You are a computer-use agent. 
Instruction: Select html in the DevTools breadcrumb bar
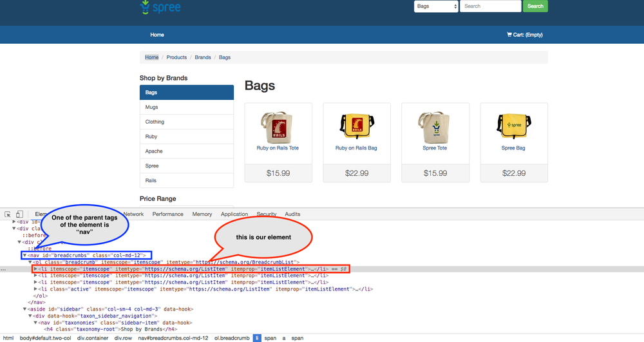(x=8, y=338)
